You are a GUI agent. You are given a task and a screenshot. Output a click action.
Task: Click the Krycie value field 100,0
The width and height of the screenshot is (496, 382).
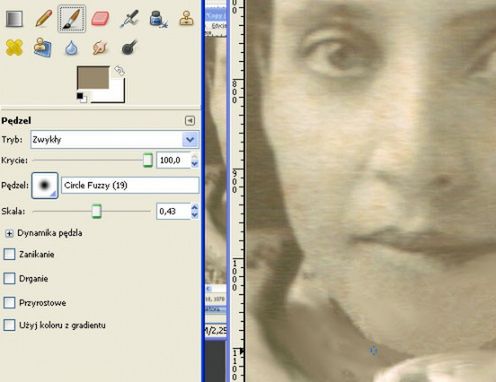click(x=173, y=160)
